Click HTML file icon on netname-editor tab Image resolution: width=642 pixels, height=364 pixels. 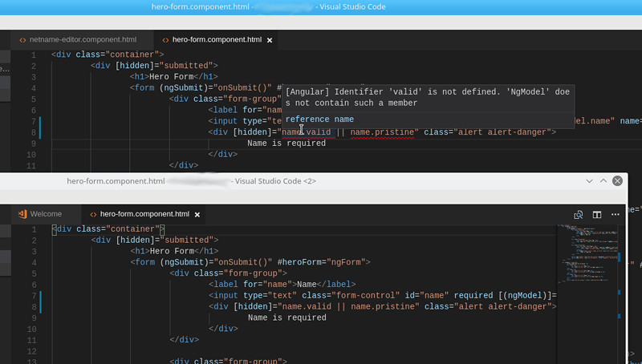click(x=22, y=40)
